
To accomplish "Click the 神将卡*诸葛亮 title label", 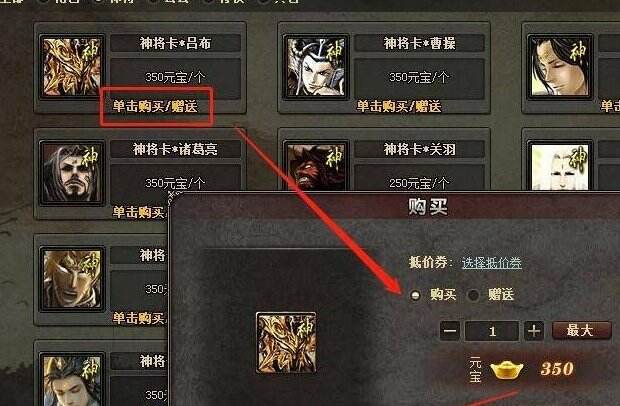I will (175, 149).
